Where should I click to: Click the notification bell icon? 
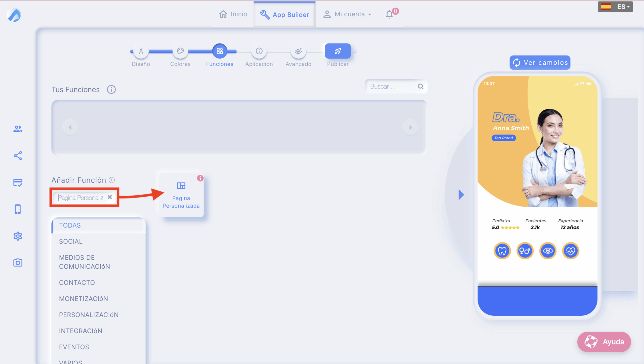[x=389, y=14]
